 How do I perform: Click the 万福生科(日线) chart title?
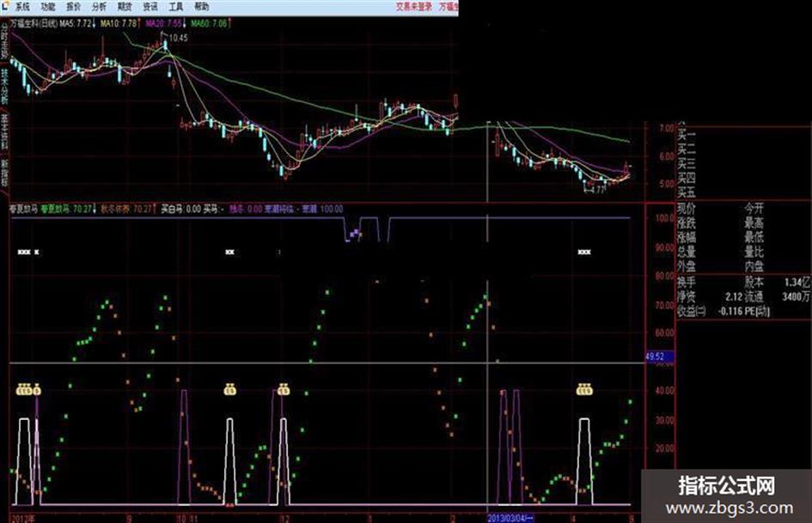[x=34, y=24]
